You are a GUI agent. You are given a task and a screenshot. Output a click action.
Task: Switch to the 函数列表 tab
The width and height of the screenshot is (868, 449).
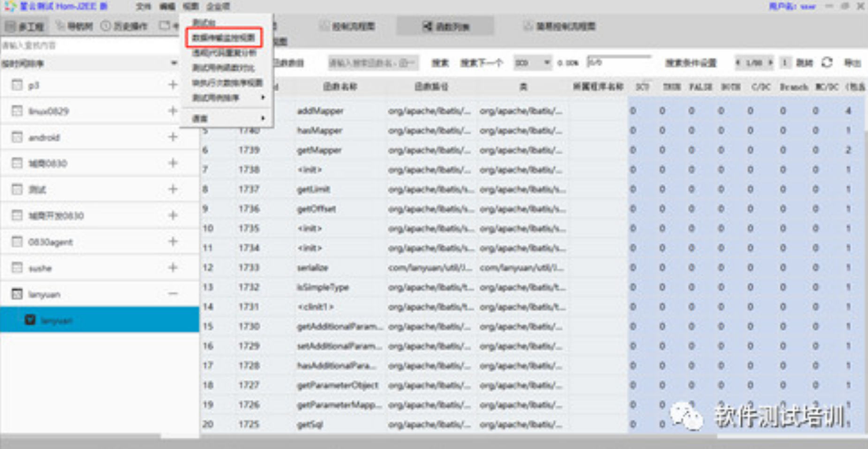point(445,26)
